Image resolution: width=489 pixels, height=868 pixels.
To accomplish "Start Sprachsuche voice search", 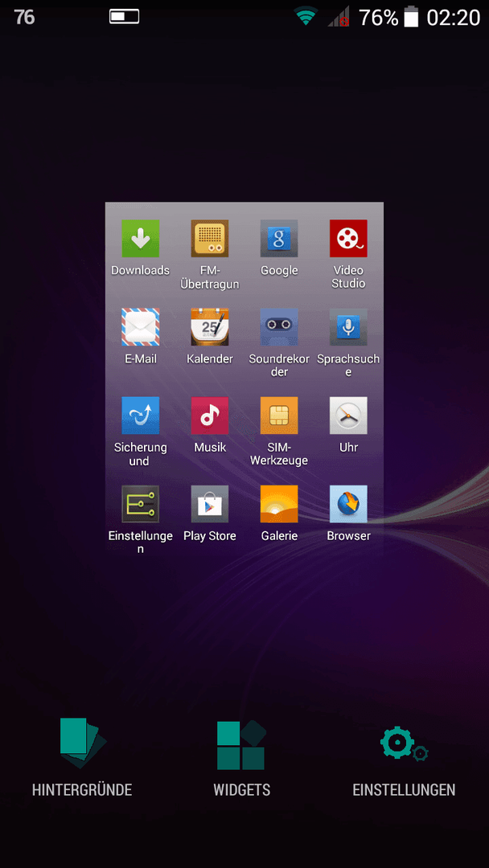I will [x=348, y=327].
